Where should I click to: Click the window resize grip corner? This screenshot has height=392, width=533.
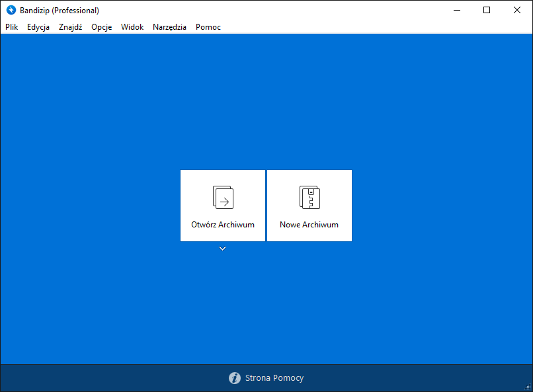pos(528,387)
